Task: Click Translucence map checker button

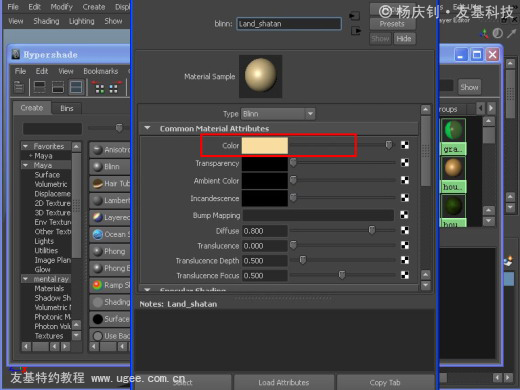Action: [x=405, y=245]
